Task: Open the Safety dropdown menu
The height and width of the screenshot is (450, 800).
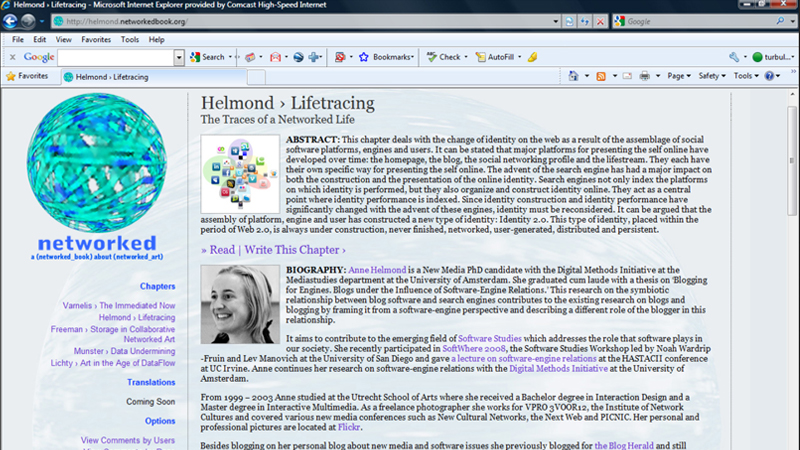Action: point(712,76)
